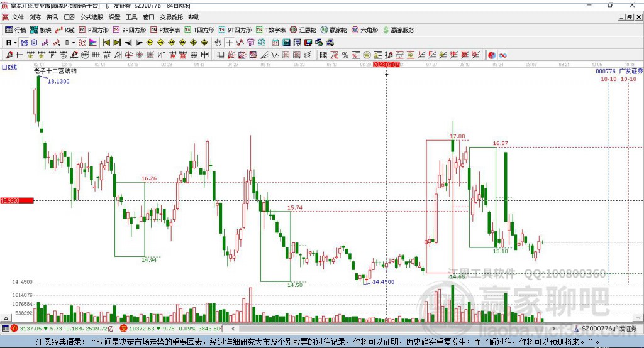This screenshot has width=644, height=348.
Task: Jump to first bar icon
Action: pos(106,43)
